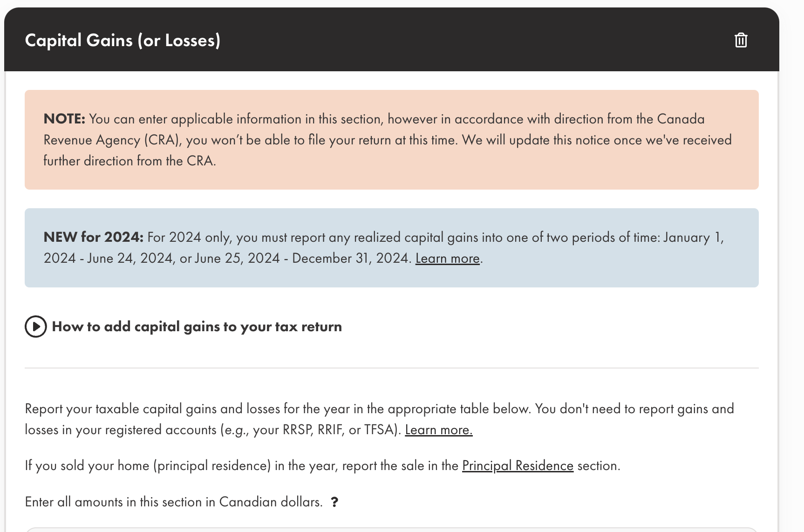Click the bold 'NOTE:' label
This screenshot has height=532, width=804.
[64, 119]
